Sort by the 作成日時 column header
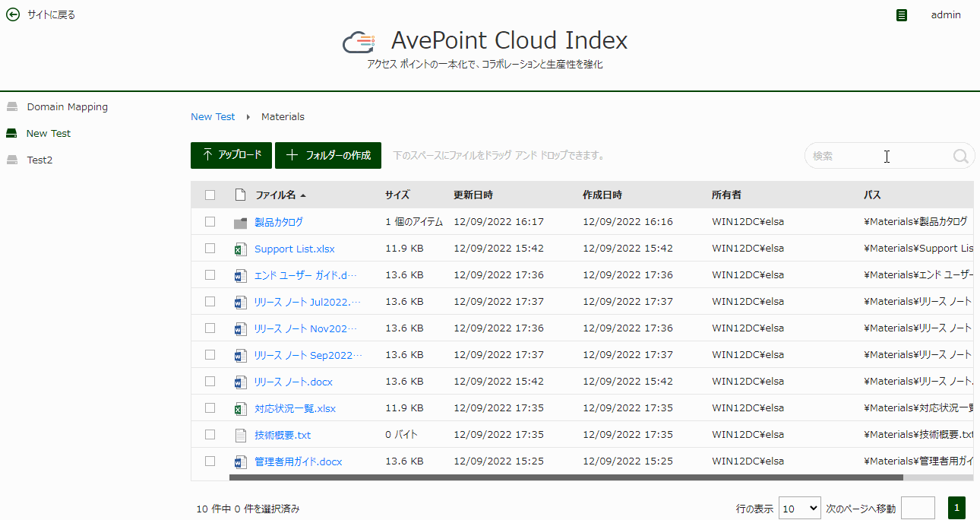Image resolution: width=980 pixels, height=520 pixels. pyautogui.click(x=602, y=195)
